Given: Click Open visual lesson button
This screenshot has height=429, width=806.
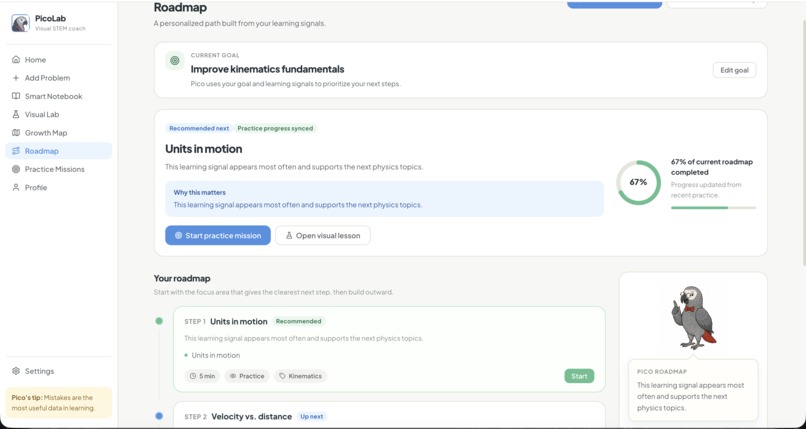Looking at the screenshot, I should click(x=323, y=235).
